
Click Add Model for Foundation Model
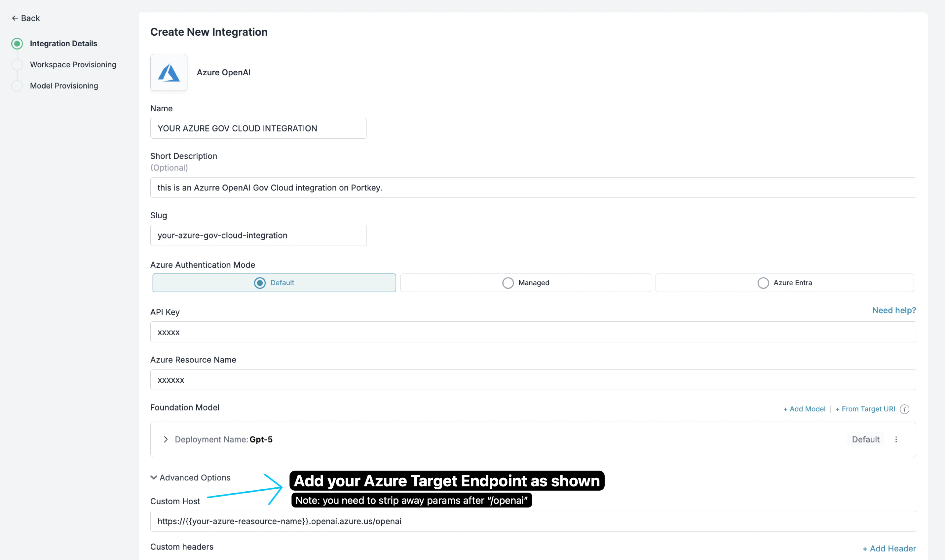[804, 409]
